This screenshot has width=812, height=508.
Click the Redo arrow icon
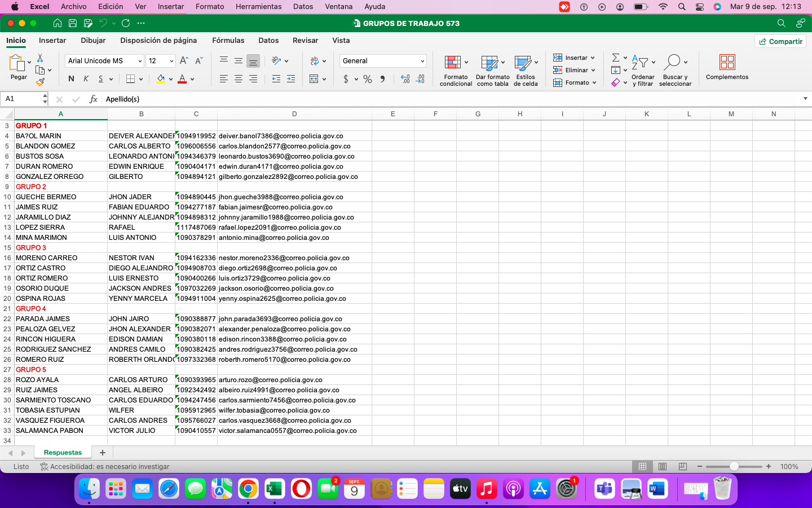tap(126, 23)
